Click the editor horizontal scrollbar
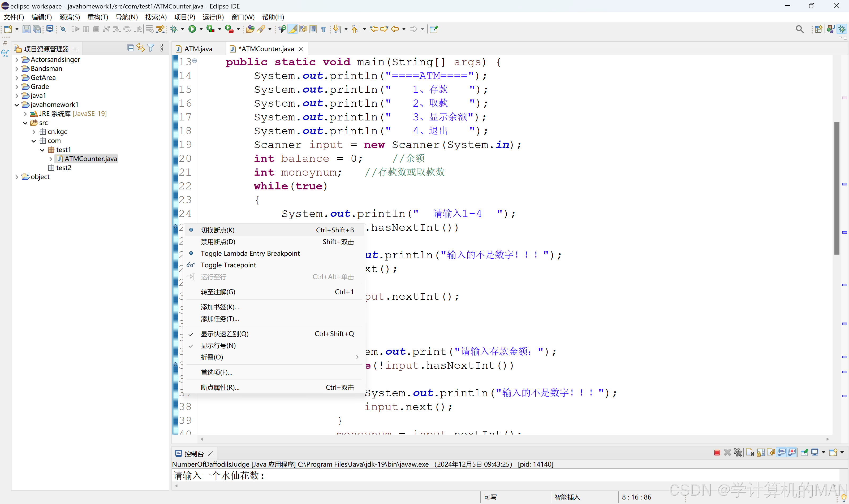The image size is (849, 504). pos(510,439)
